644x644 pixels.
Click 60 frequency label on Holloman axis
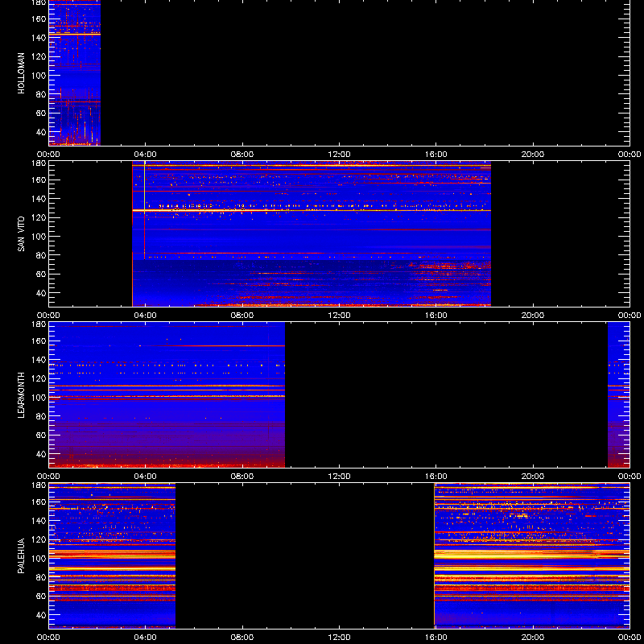click(41, 113)
